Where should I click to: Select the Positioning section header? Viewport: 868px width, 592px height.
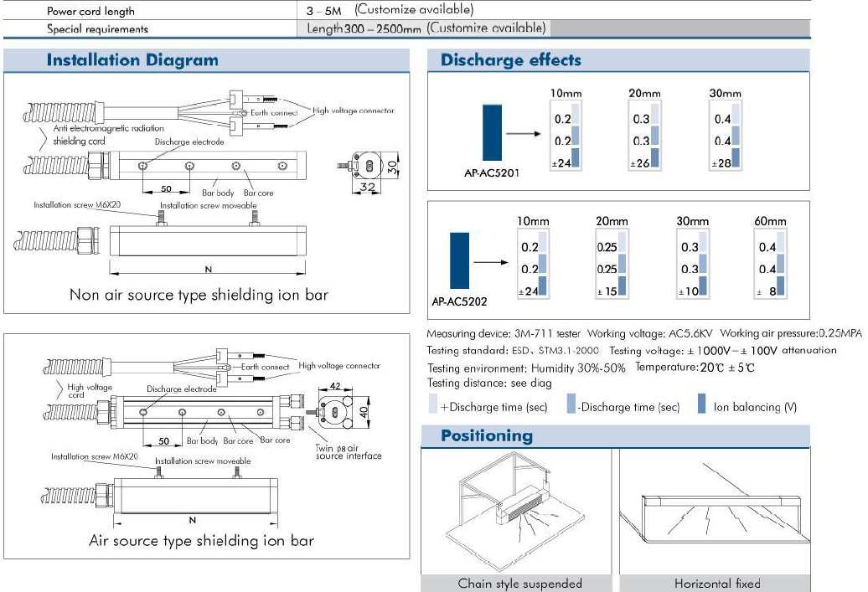pyautogui.click(x=486, y=435)
